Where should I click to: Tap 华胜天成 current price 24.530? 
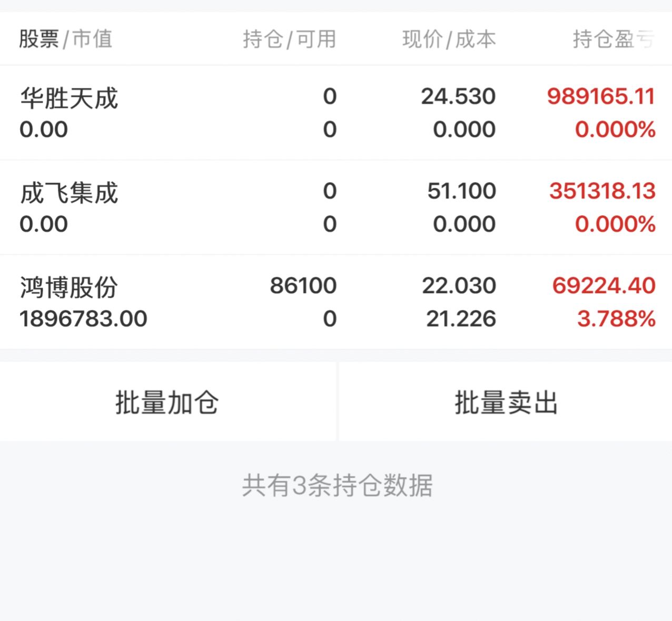458,96
